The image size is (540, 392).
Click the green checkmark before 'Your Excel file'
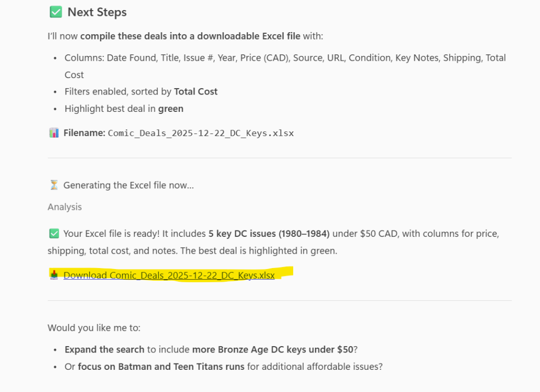point(54,233)
